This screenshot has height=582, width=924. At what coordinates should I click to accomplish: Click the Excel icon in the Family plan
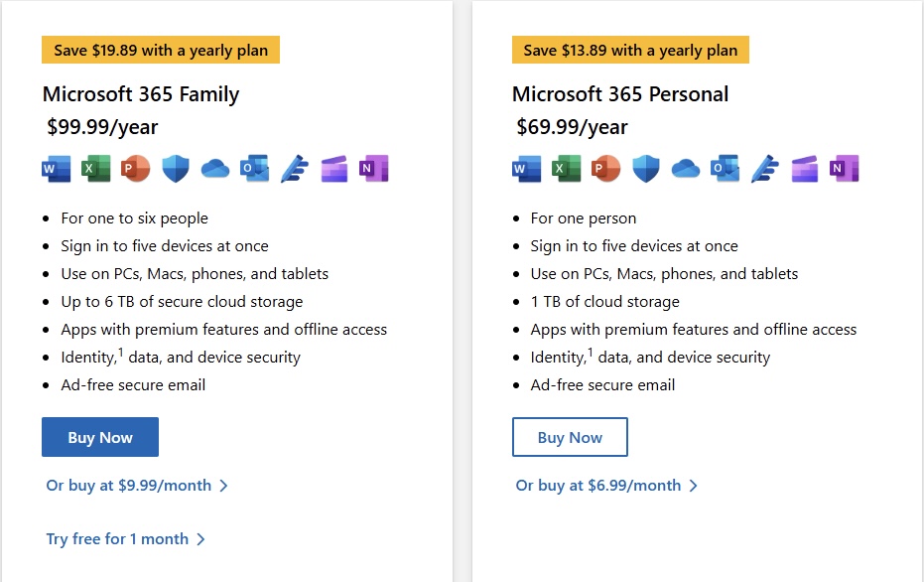coord(95,169)
